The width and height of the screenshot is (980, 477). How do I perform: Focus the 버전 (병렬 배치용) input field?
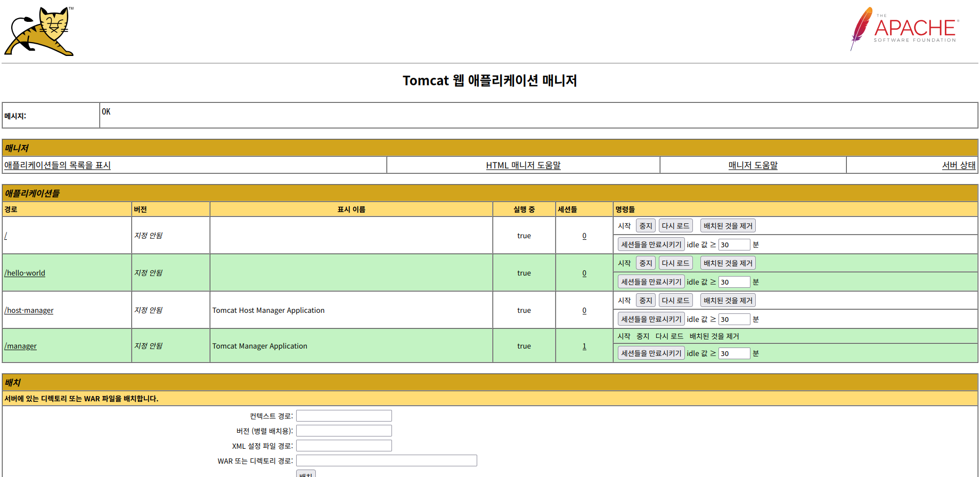pyautogui.click(x=344, y=431)
